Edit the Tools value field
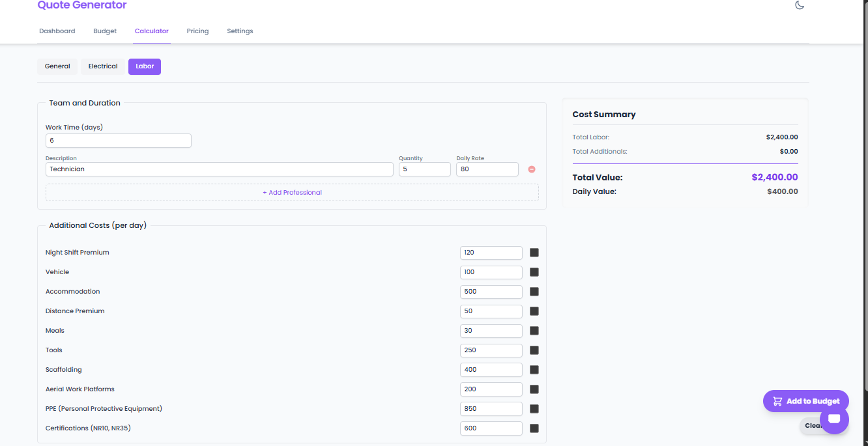The width and height of the screenshot is (868, 446). (491, 350)
